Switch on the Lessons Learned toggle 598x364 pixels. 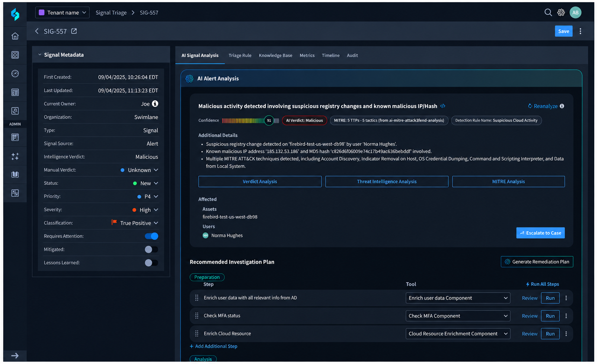[151, 263]
